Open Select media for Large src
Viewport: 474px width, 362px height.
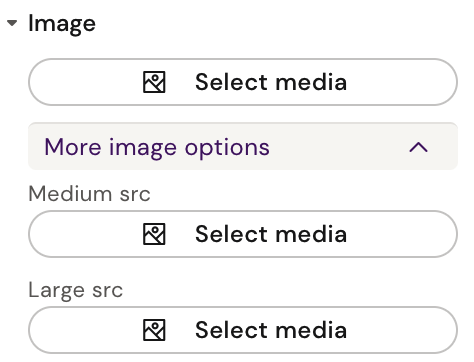243,330
